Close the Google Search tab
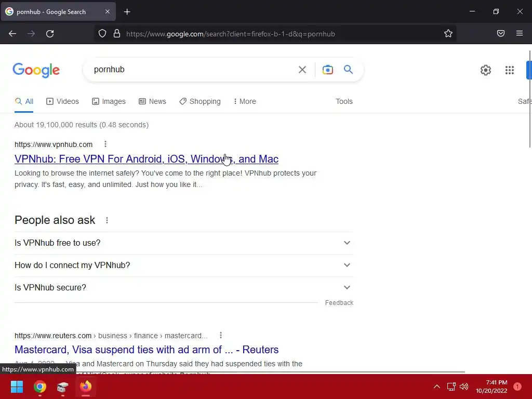Image resolution: width=532 pixels, height=399 pixels. pyautogui.click(x=107, y=11)
